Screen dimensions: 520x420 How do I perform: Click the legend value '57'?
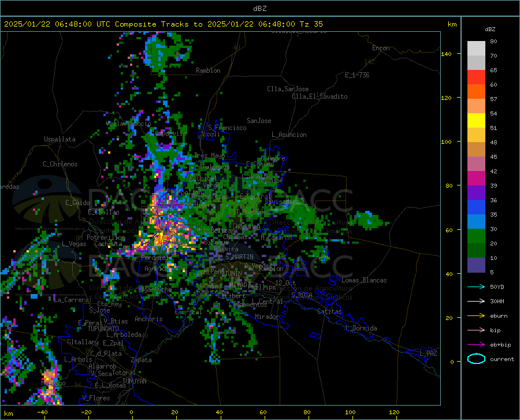(493, 99)
